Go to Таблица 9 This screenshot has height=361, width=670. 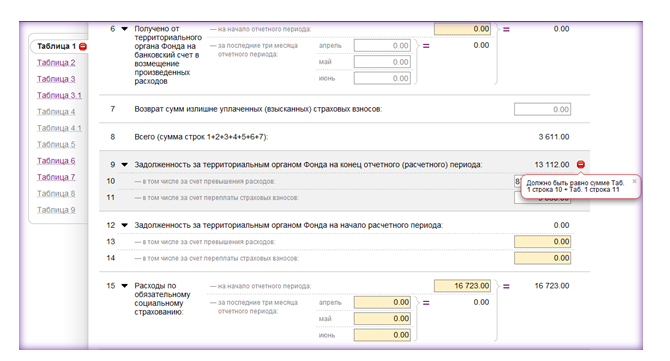click(x=56, y=210)
